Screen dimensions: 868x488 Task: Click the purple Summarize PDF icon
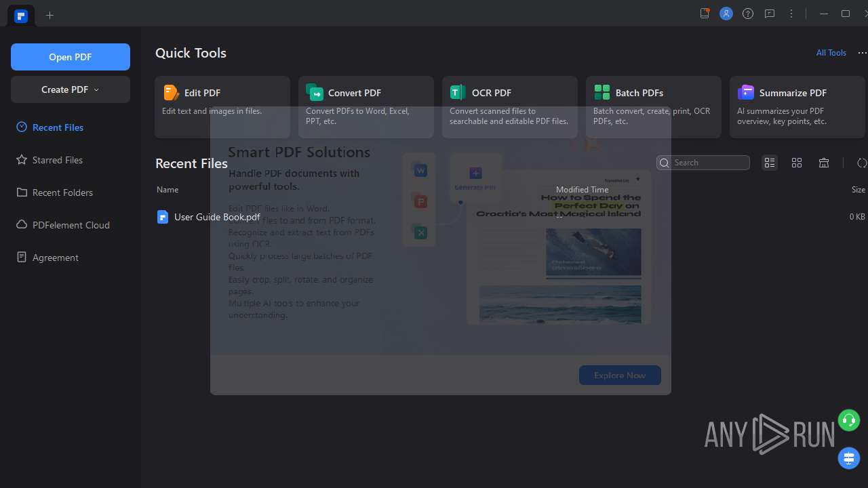(746, 92)
